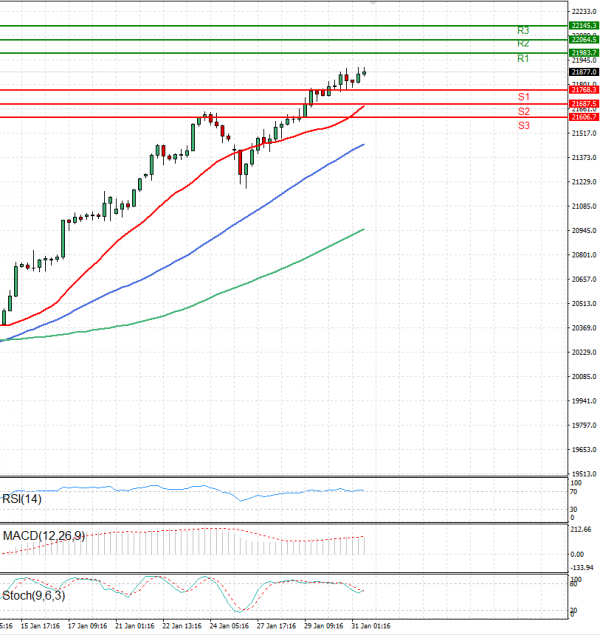Click the current price tag 21877.0
The width and height of the screenshot is (600, 635).
point(584,72)
